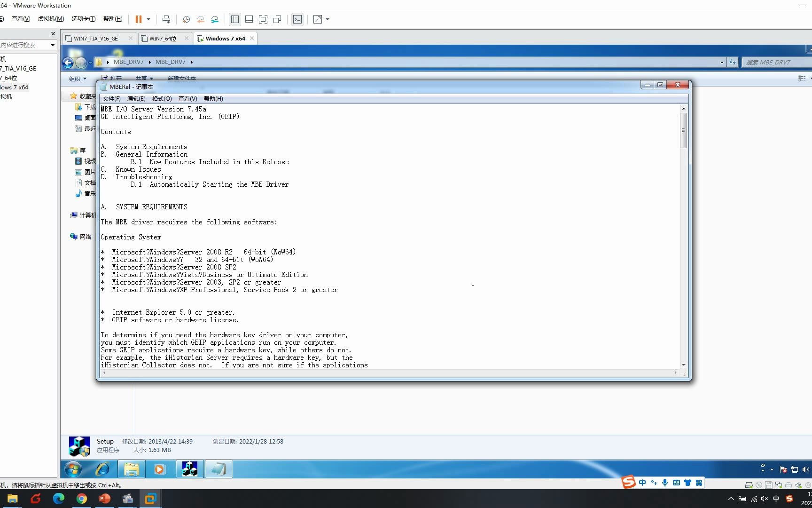Go back in the Explorer window
The width and height of the screenshot is (812, 508).
(x=68, y=63)
